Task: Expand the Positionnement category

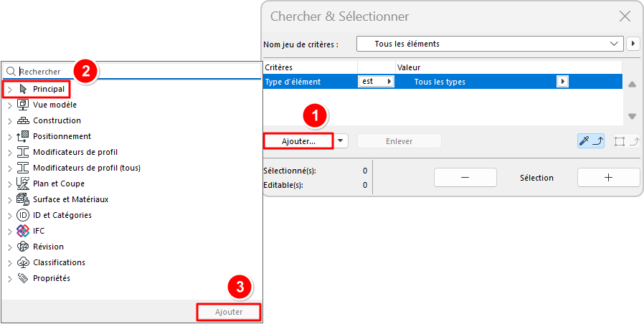Action: pos(10,137)
